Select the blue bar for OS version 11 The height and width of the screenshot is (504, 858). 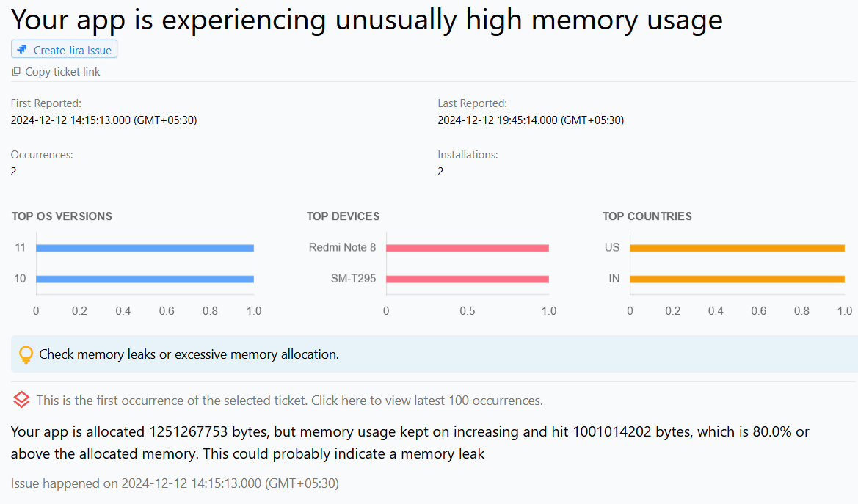[x=145, y=247]
